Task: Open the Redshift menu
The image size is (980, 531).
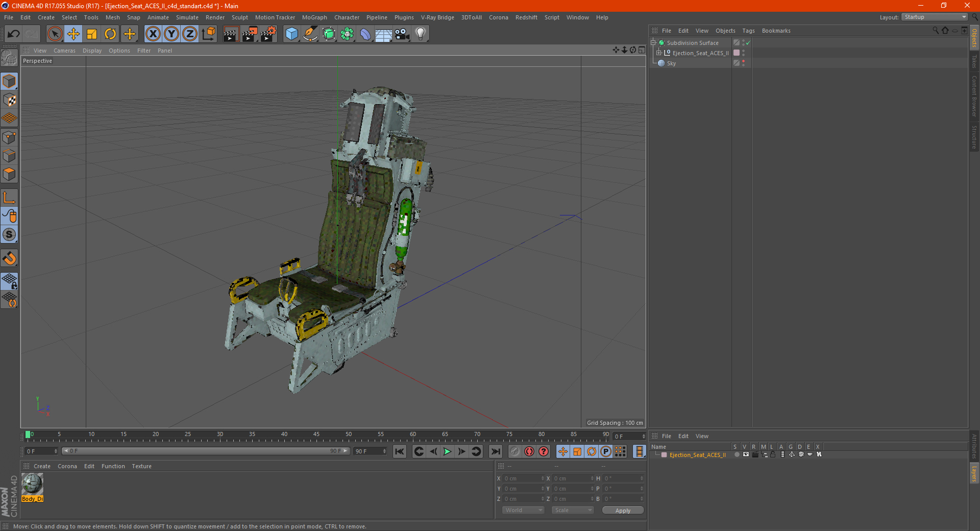Action: 526,17
